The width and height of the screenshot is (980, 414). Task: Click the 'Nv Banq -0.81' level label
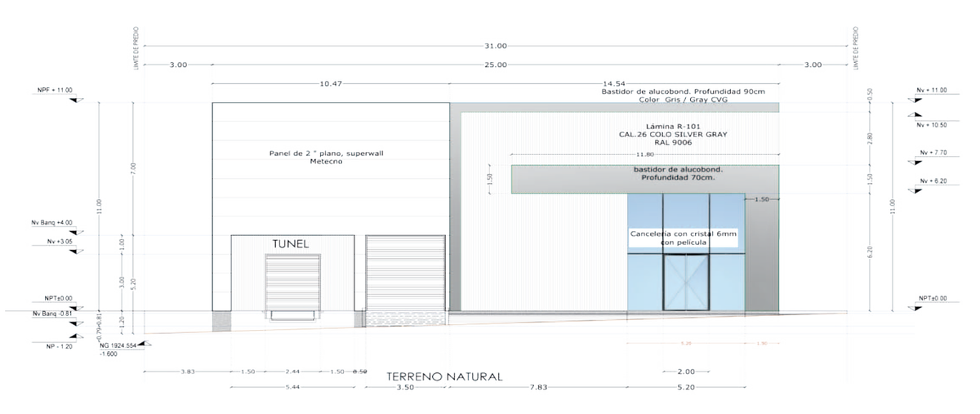coord(52,314)
